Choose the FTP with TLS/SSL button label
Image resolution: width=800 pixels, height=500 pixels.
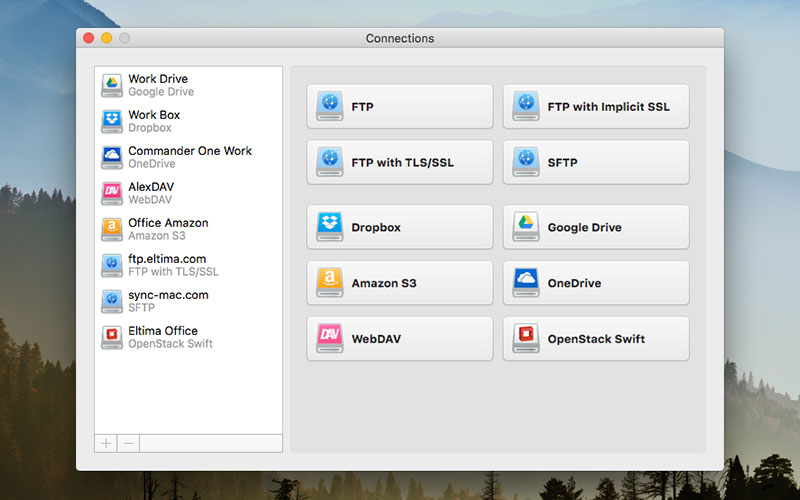(x=403, y=163)
